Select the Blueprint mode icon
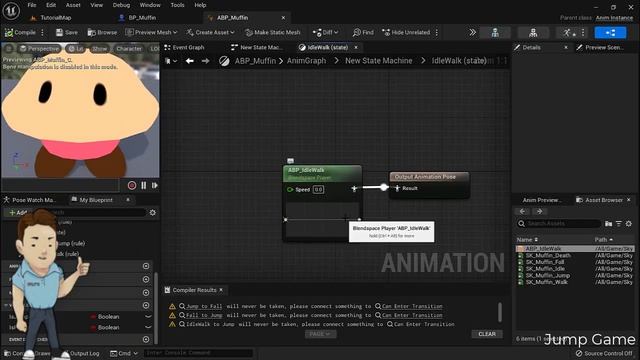640x360 pixels. (x=610, y=33)
